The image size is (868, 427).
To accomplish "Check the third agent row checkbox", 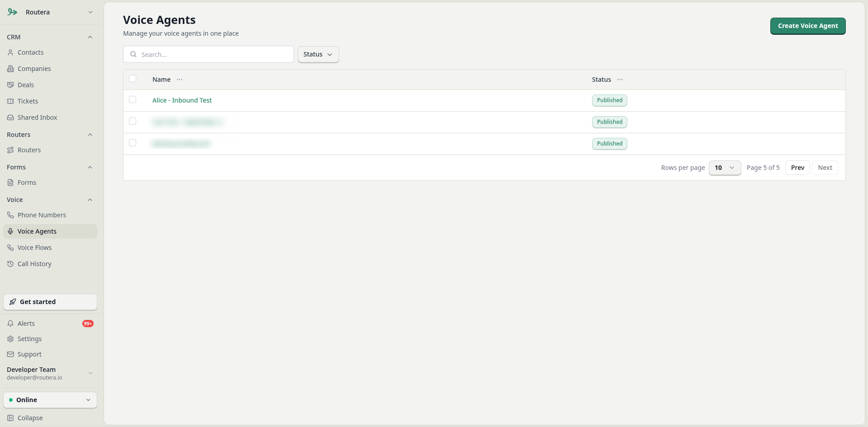I will pos(133,143).
